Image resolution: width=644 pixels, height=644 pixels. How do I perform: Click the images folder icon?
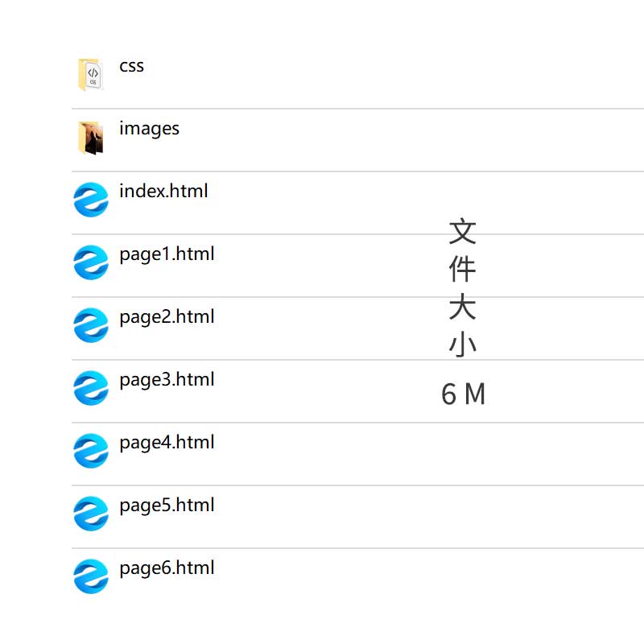(90, 138)
